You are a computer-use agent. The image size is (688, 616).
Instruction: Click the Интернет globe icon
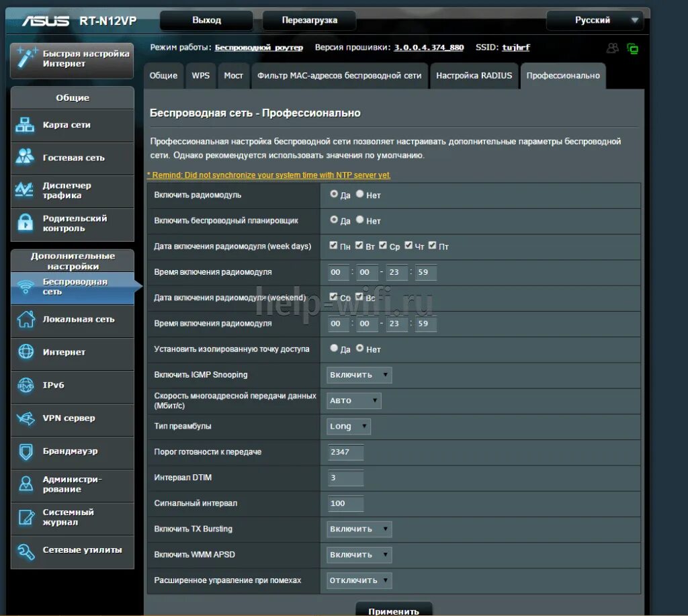[x=26, y=352]
